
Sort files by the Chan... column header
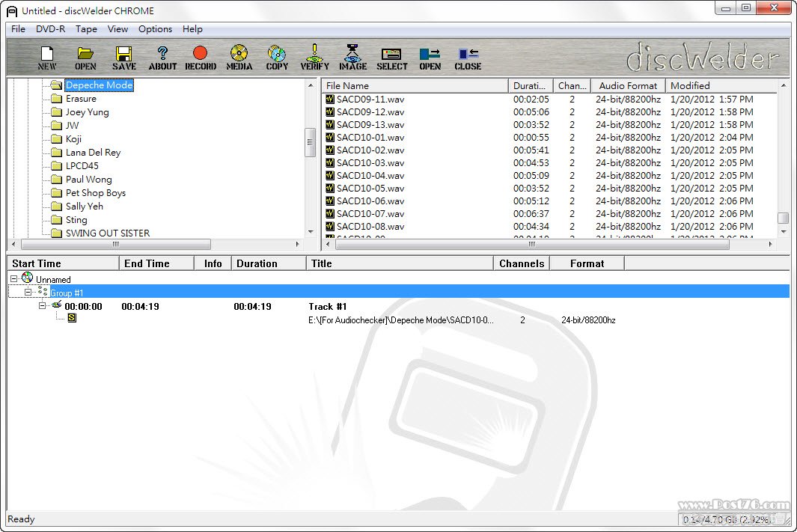point(572,86)
